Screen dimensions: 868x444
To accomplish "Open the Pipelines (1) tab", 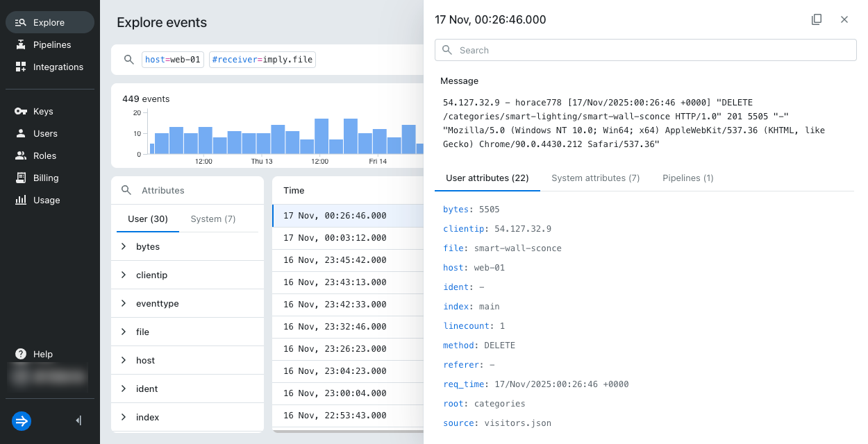I will pyautogui.click(x=687, y=178).
